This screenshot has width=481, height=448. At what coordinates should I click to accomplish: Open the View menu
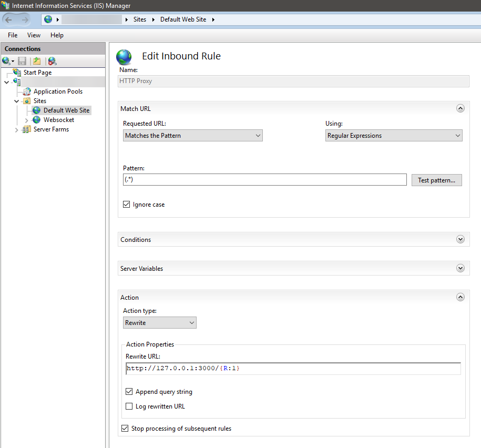point(34,35)
